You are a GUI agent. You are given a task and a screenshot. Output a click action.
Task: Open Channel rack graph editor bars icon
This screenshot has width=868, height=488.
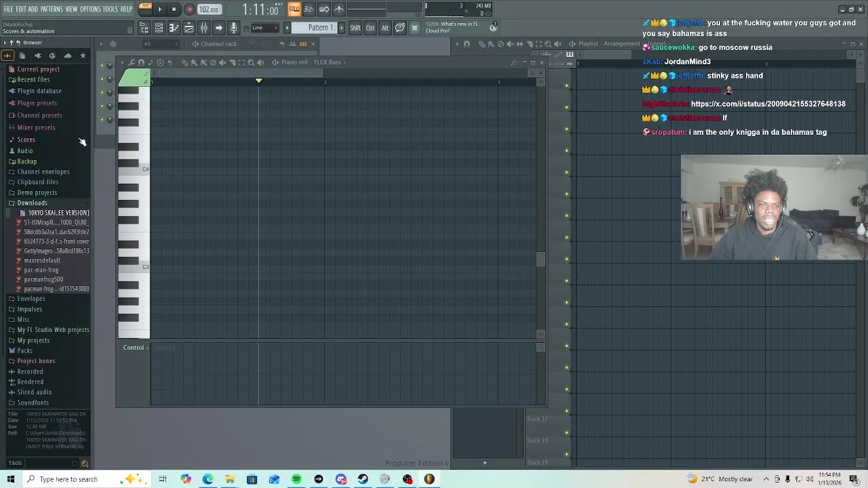pos(293,44)
